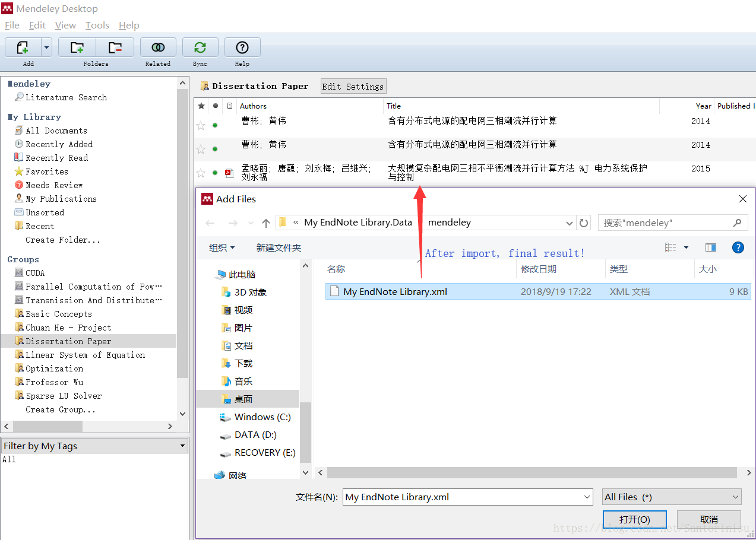Click Up one level arrow in Add Files

pos(266,223)
